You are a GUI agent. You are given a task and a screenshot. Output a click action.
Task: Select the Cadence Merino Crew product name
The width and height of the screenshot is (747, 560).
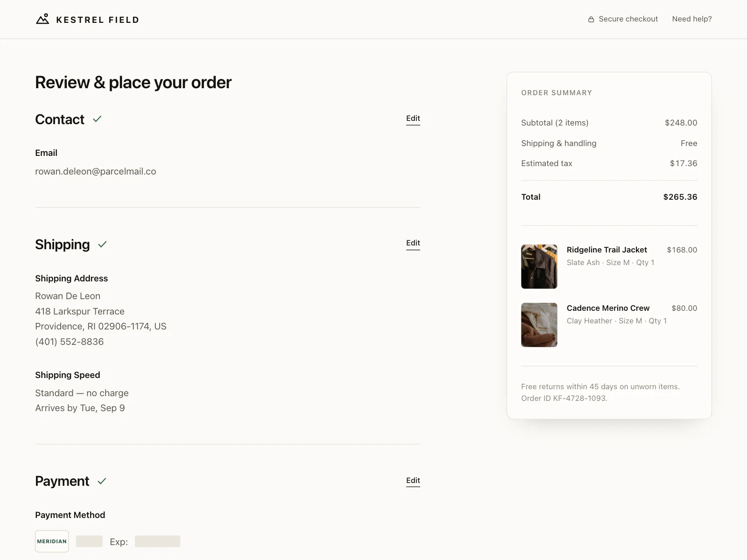click(x=608, y=308)
